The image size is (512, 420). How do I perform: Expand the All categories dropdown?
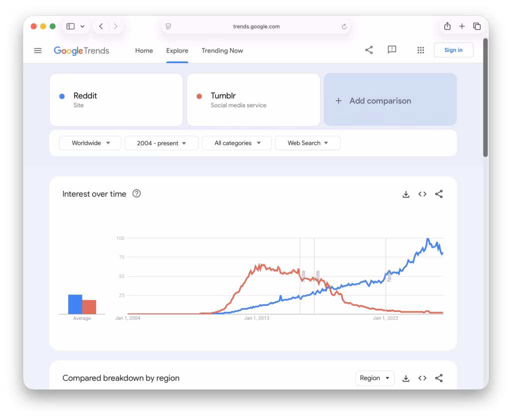(237, 143)
